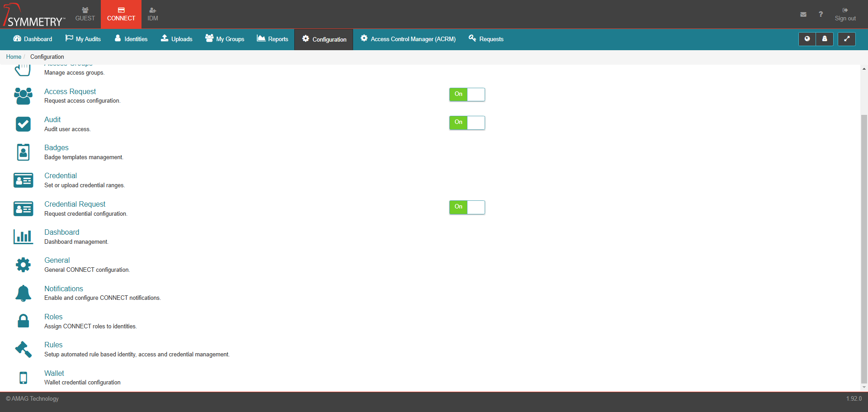Click 'General CONNECT configuration.' text
The width and height of the screenshot is (868, 412).
87,270
